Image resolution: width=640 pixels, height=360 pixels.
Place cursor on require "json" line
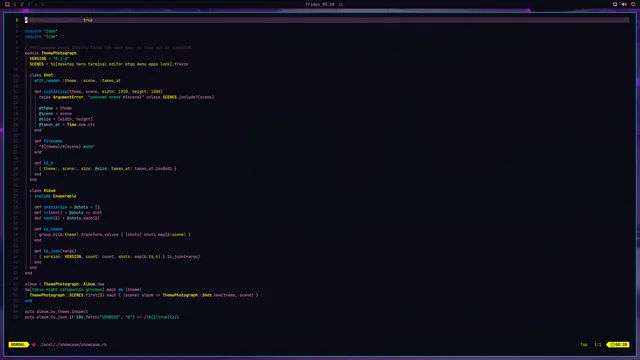[x=41, y=31]
